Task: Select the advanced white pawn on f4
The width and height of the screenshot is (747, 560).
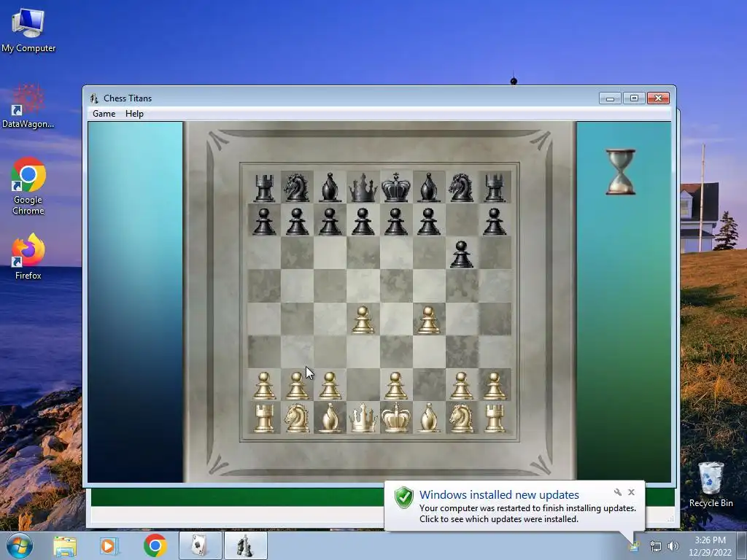Action: tap(428, 319)
